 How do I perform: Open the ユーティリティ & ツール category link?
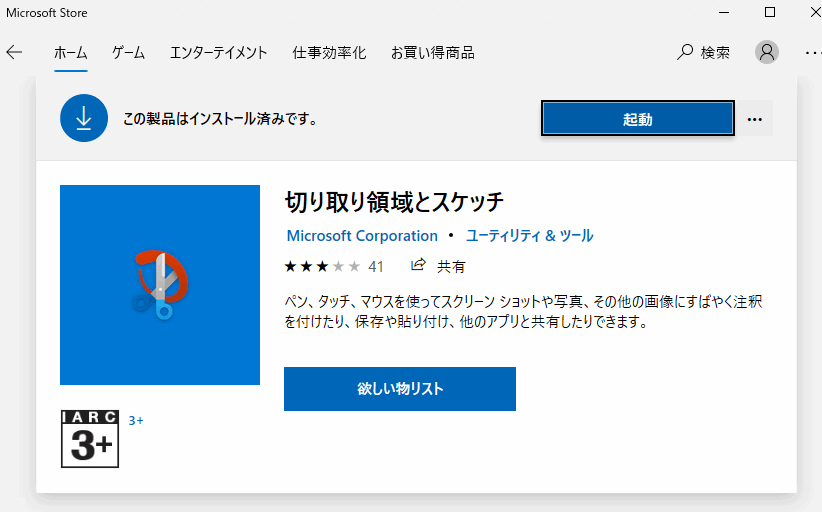click(x=529, y=236)
